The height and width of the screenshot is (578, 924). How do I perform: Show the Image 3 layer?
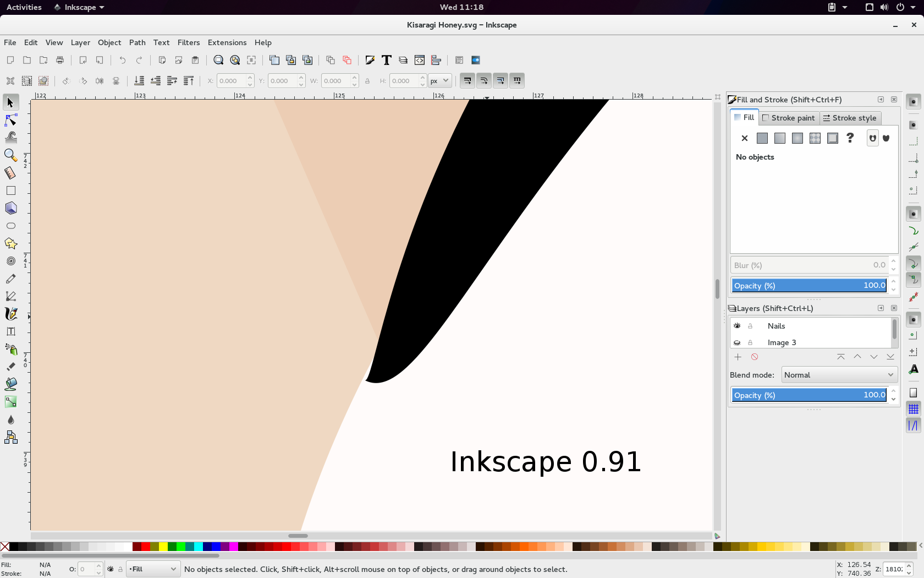click(737, 342)
